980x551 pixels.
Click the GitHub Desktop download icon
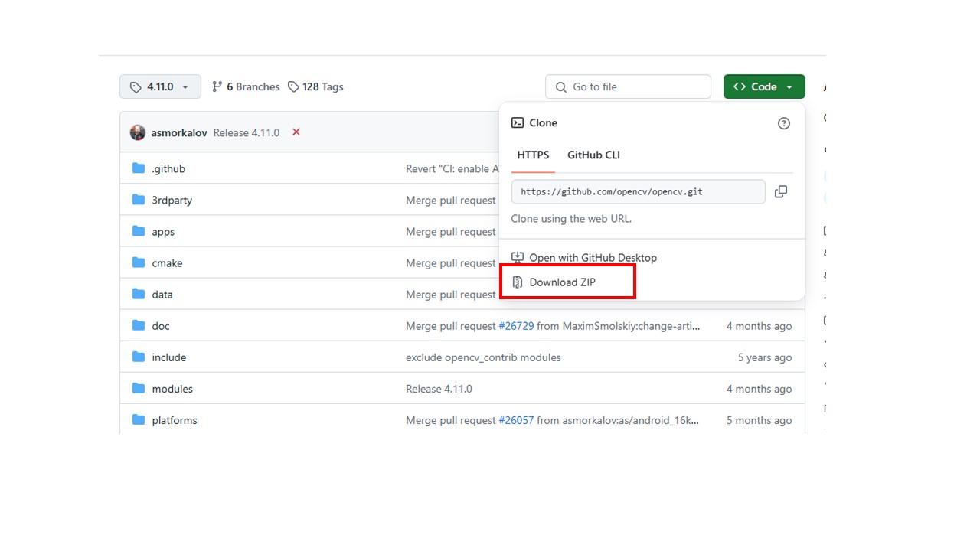click(518, 258)
